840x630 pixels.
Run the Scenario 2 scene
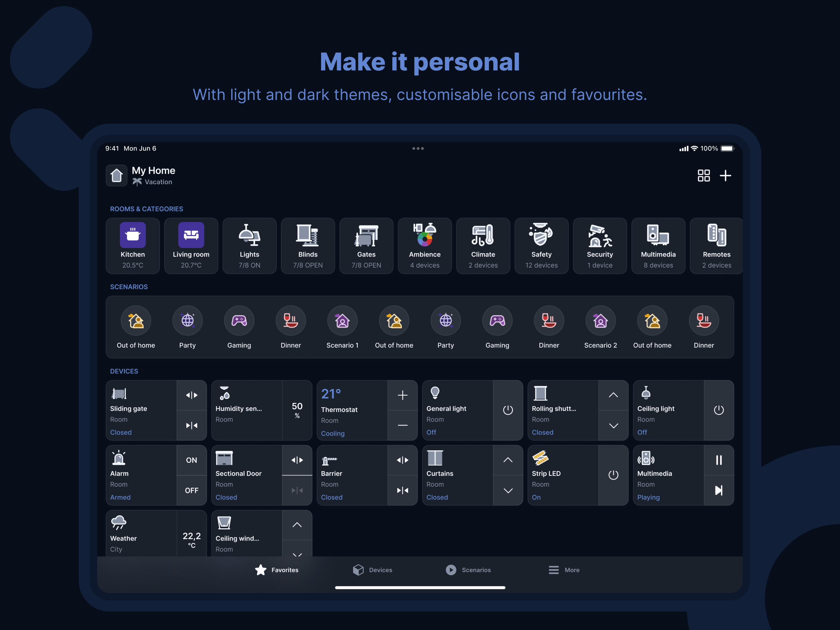click(601, 327)
